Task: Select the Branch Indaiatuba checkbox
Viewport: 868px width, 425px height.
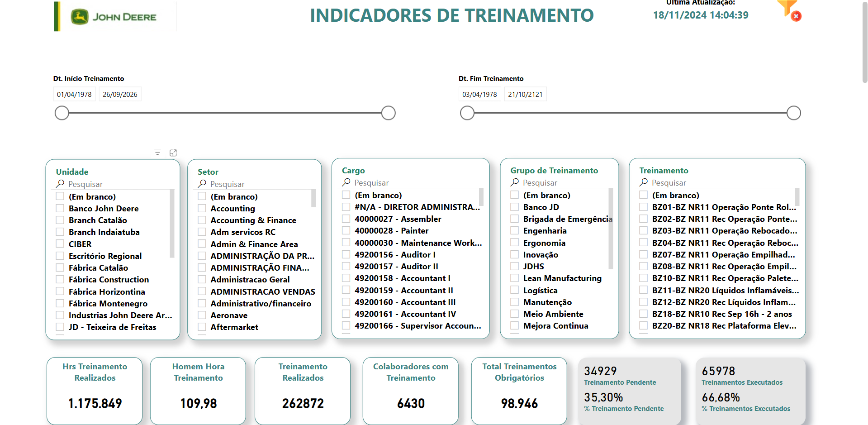Action: (x=60, y=232)
